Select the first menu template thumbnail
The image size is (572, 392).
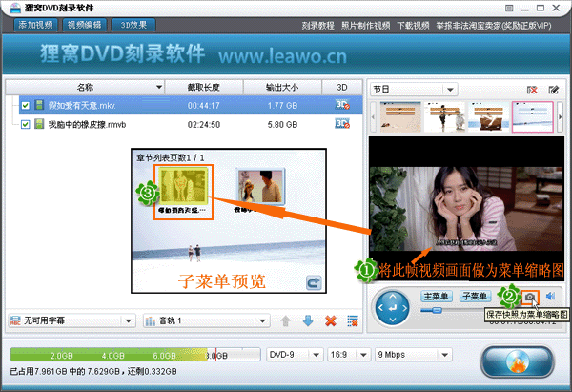point(400,116)
